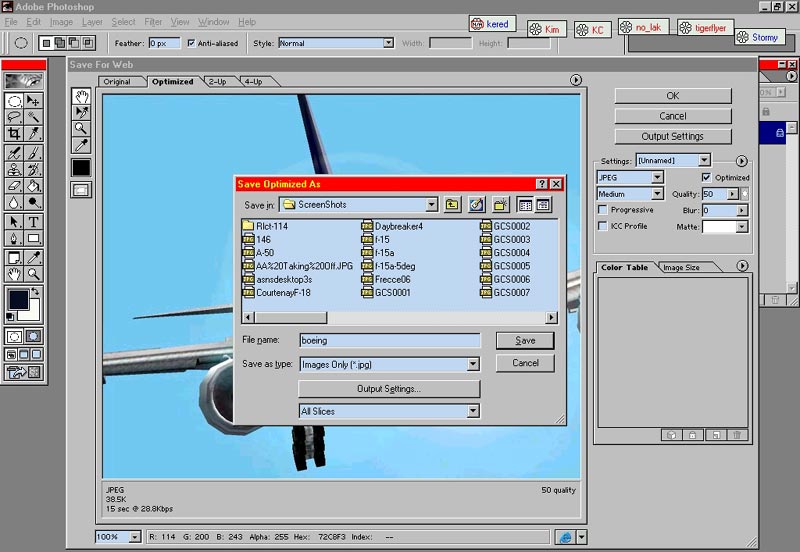
Task: Click the Up One Level folder icon
Action: pos(453,204)
